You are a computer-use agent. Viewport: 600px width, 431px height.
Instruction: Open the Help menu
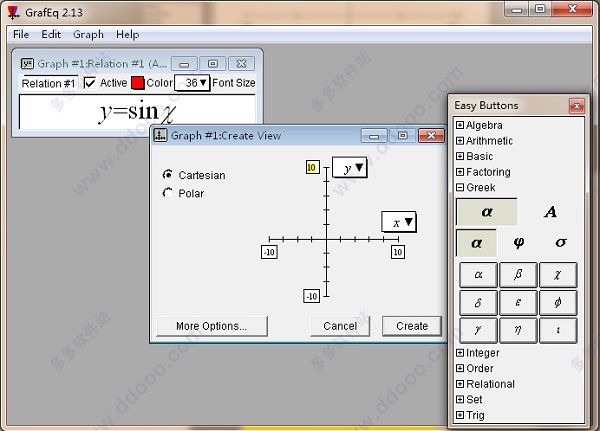click(127, 34)
